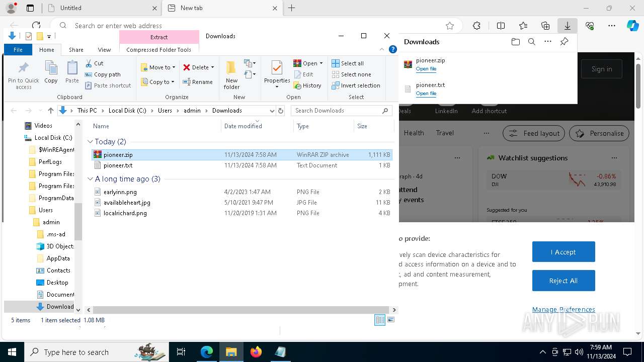Open the address bar history dropdown
Viewport: 644px width, 362px height.
[272, 111]
